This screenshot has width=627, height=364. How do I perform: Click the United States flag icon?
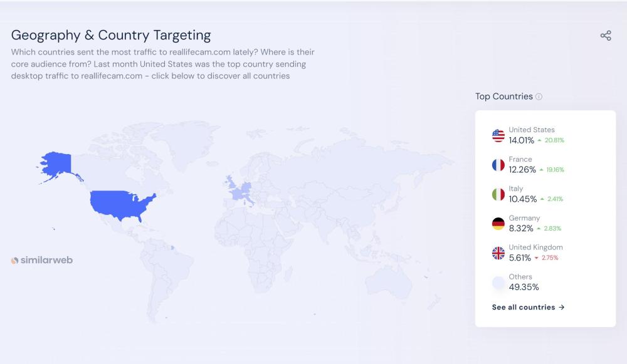click(x=498, y=135)
